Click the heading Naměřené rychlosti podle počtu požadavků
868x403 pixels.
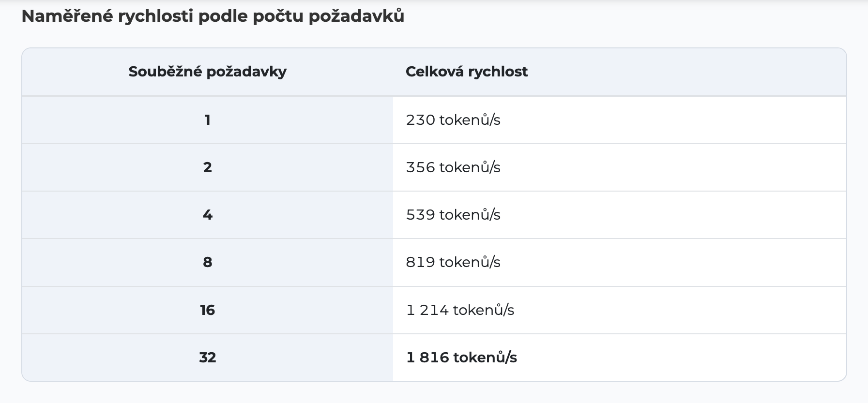213,16
